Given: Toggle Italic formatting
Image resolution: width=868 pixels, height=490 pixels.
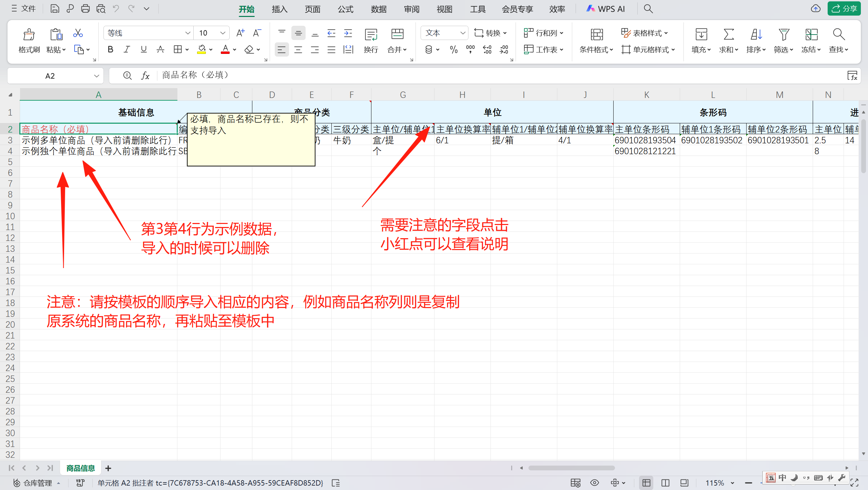Looking at the screenshot, I should [127, 50].
